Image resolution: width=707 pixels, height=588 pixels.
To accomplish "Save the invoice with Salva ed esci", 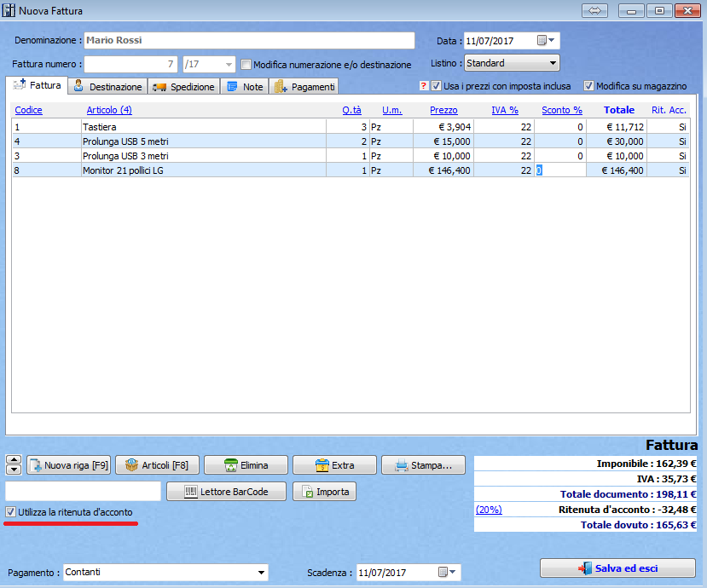I will tap(617, 568).
